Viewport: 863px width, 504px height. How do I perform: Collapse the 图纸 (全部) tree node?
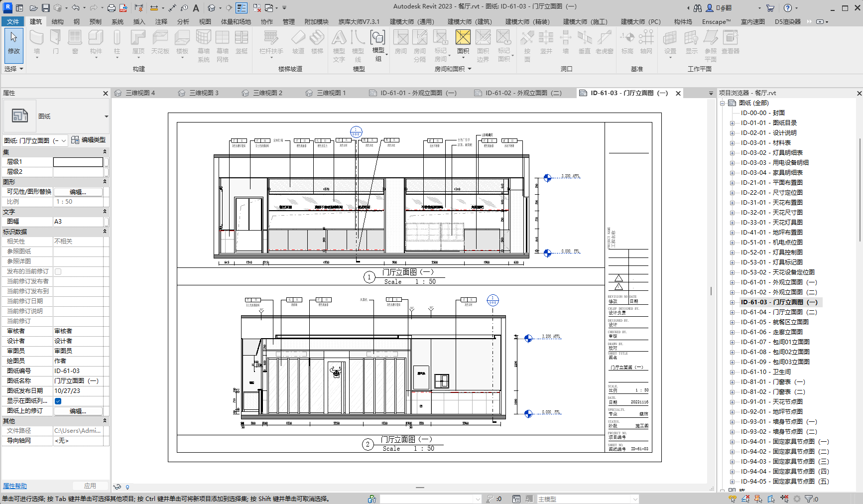click(x=723, y=103)
